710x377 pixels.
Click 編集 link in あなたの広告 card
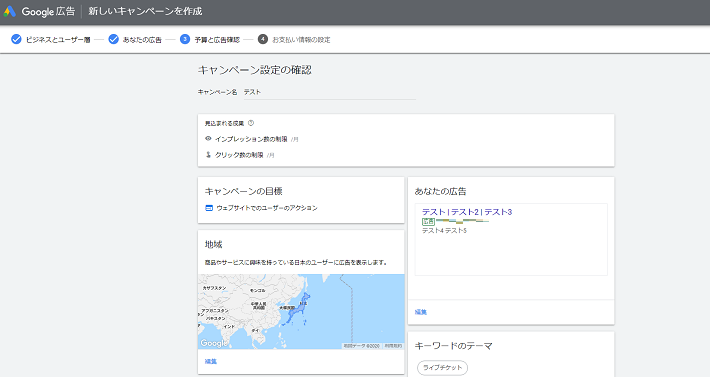click(421, 312)
